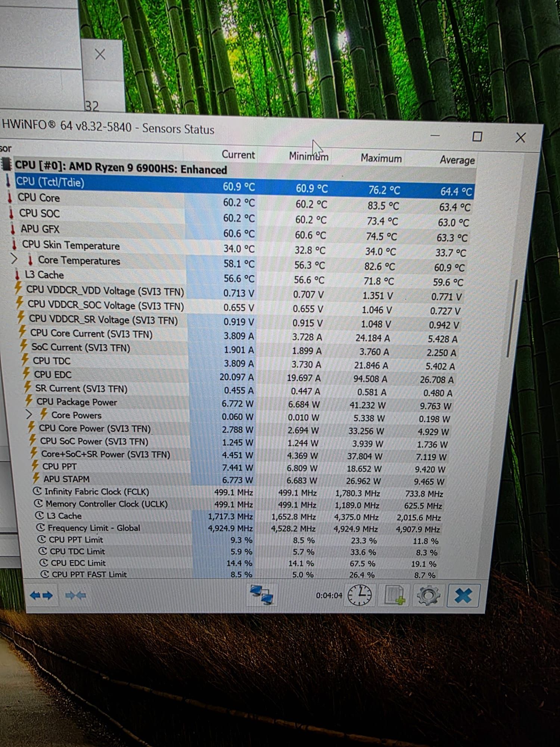Minimize the HWiNFO Sensors Status window
The height and width of the screenshot is (747, 560).
(435, 135)
